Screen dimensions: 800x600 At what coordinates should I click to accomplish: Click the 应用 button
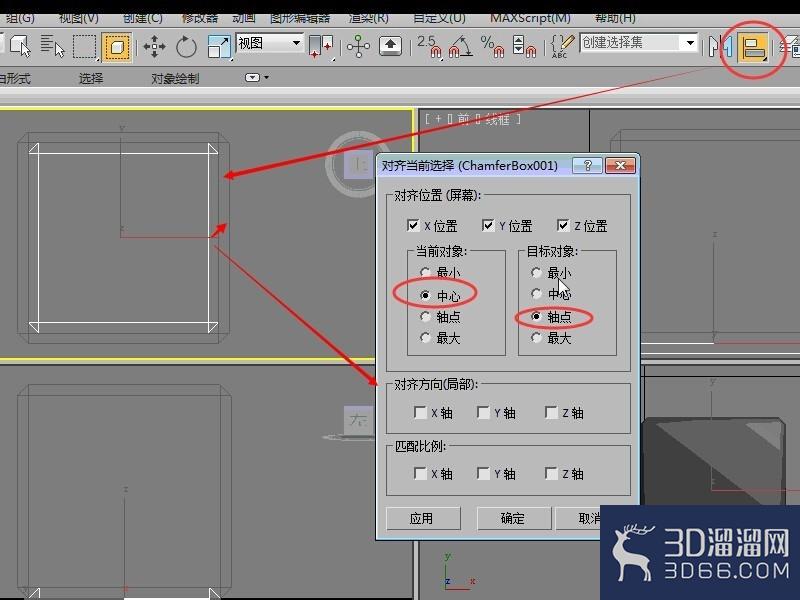423,518
